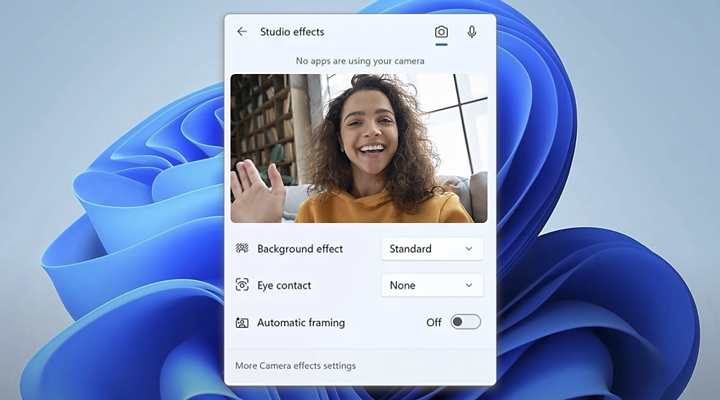Click the Off label beside the toggle

(433, 323)
